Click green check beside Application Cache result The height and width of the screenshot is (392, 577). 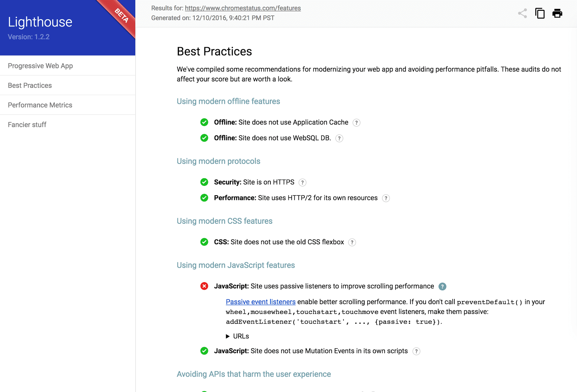(204, 122)
